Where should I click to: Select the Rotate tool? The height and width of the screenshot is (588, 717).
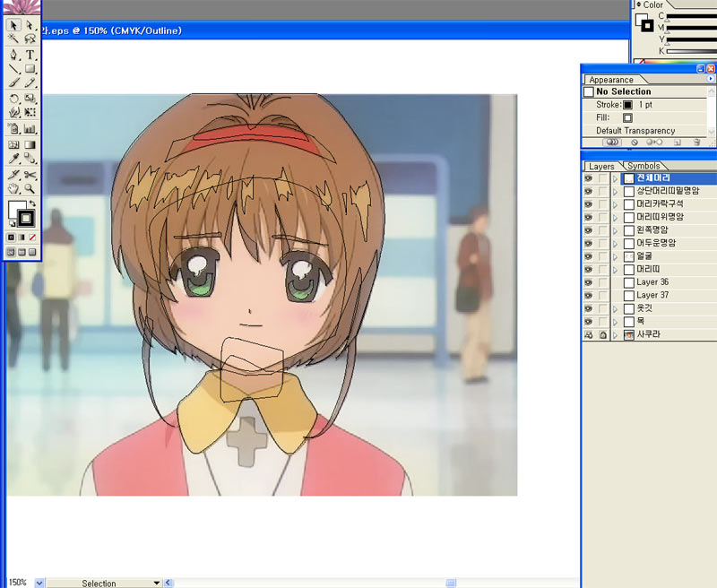tap(13, 98)
